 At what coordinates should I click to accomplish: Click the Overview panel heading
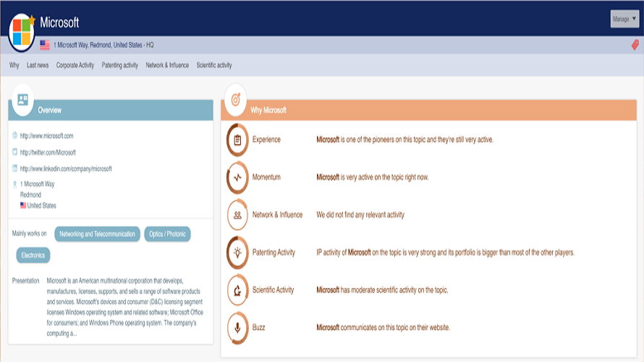click(50, 110)
